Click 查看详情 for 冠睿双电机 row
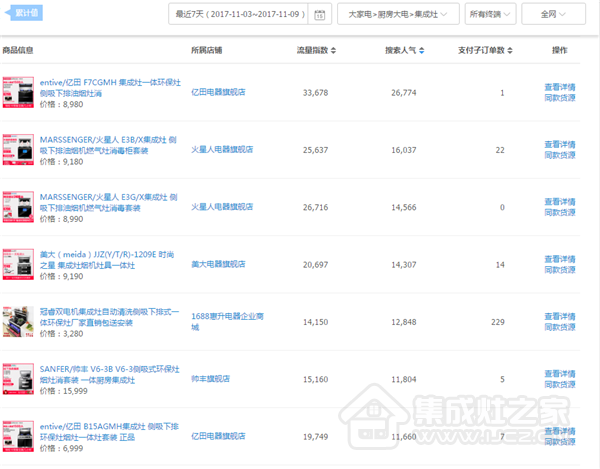 coord(560,317)
